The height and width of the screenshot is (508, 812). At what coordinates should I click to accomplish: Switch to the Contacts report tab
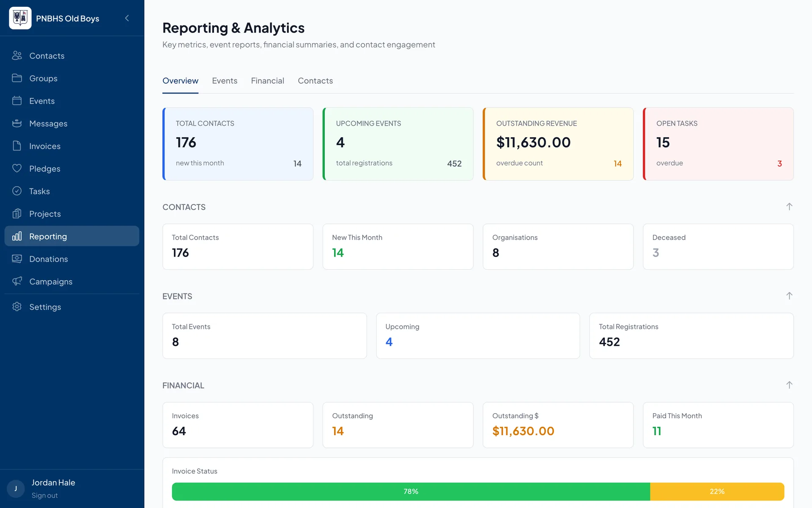(x=315, y=81)
